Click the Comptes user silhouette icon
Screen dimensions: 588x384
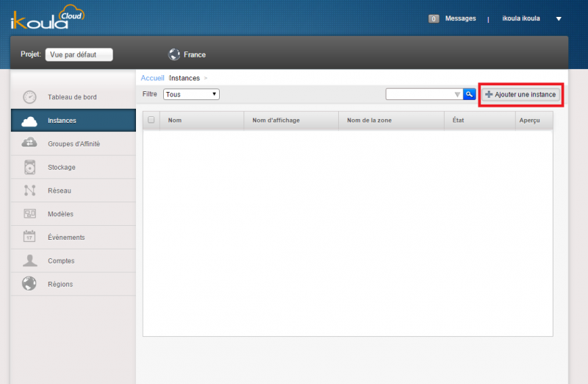(x=29, y=260)
